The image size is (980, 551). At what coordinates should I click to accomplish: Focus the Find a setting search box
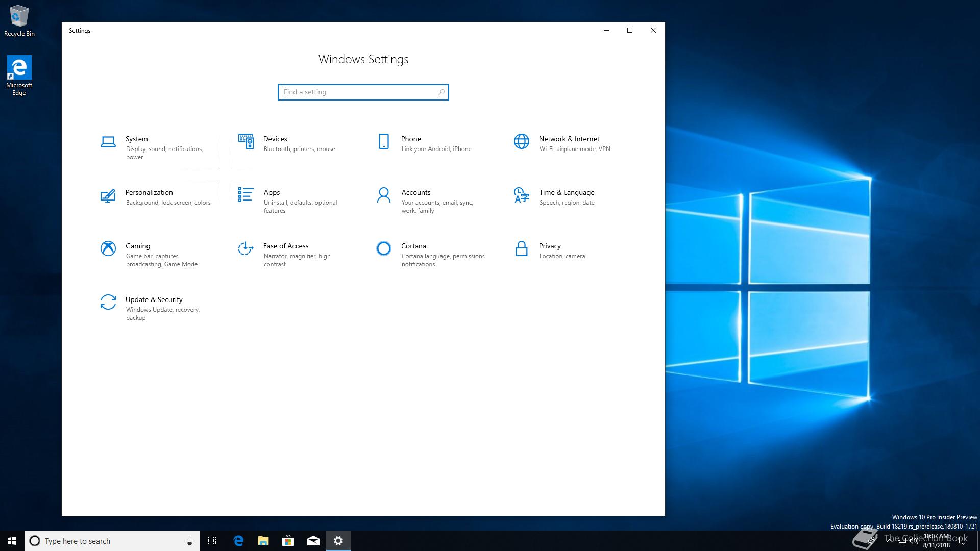click(x=363, y=92)
